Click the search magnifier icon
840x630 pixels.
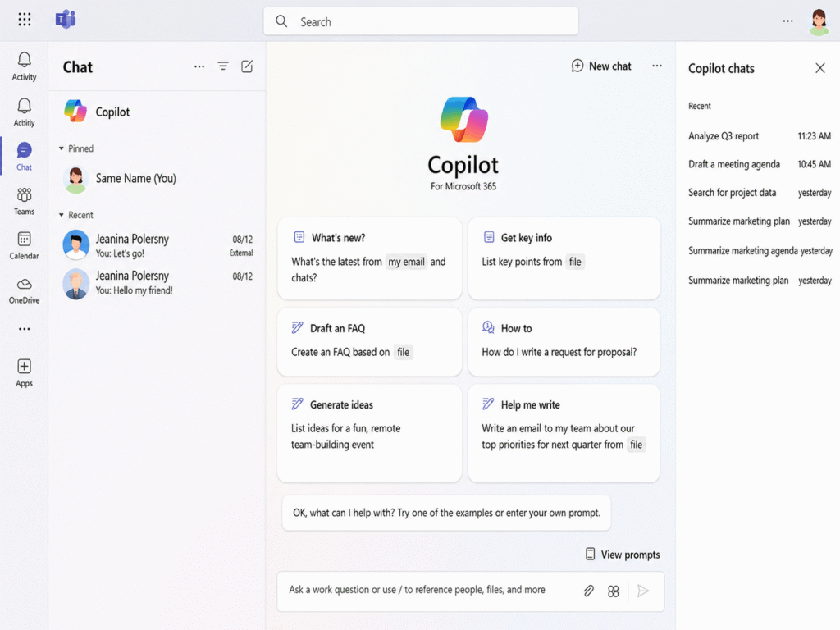[x=281, y=21]
